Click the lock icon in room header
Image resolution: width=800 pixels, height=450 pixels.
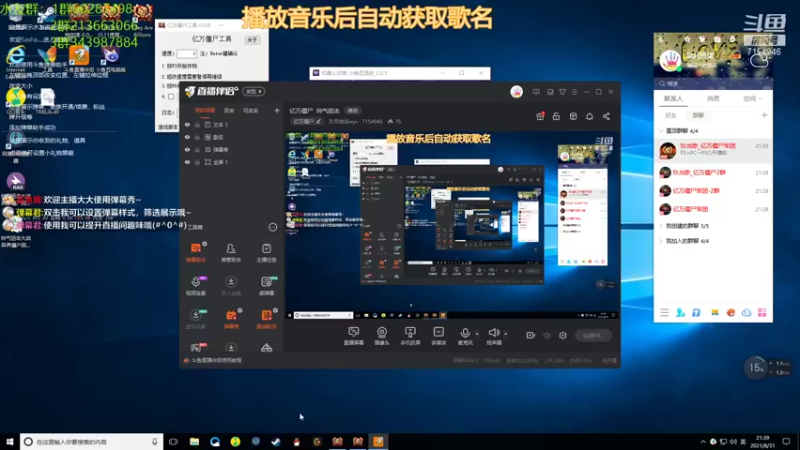tap(556, 116)
